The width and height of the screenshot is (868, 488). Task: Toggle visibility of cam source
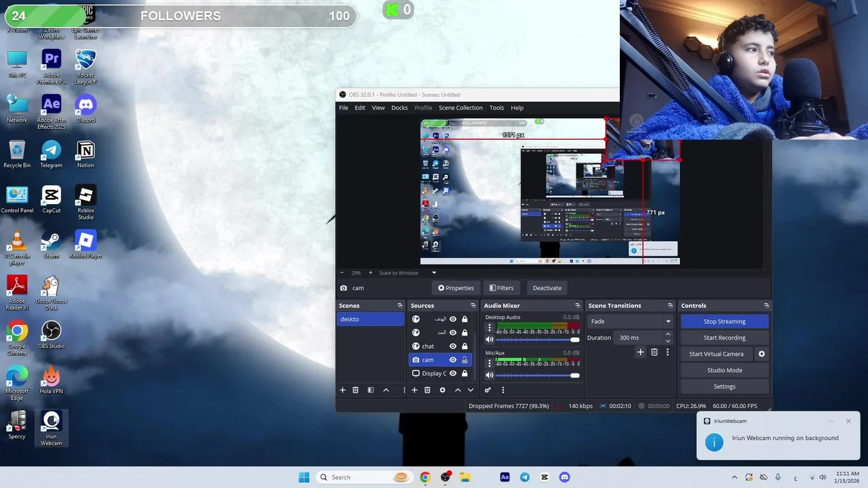point(453,360)
